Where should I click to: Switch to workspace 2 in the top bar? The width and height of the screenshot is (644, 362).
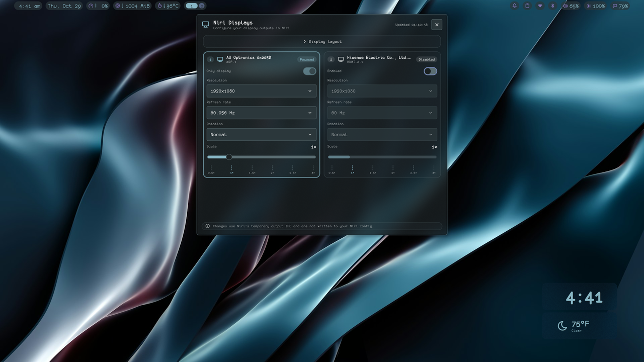pyautogui.click(x=202, y=6)
